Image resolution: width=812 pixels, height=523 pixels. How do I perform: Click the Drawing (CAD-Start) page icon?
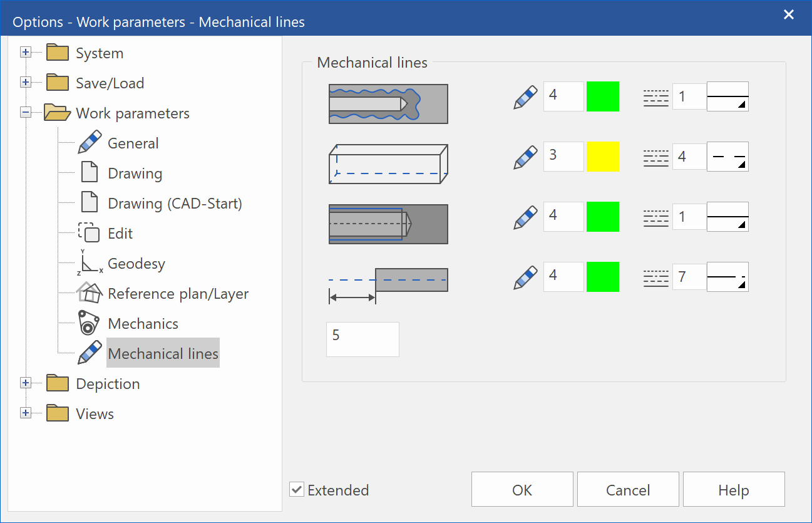click(90, 203)
